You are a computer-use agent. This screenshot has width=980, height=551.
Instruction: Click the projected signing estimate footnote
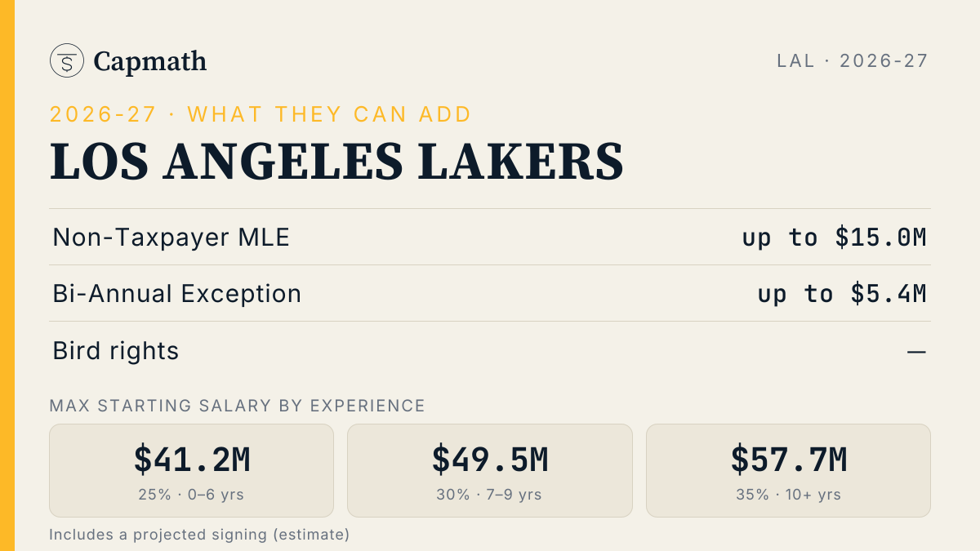(199, 535)
